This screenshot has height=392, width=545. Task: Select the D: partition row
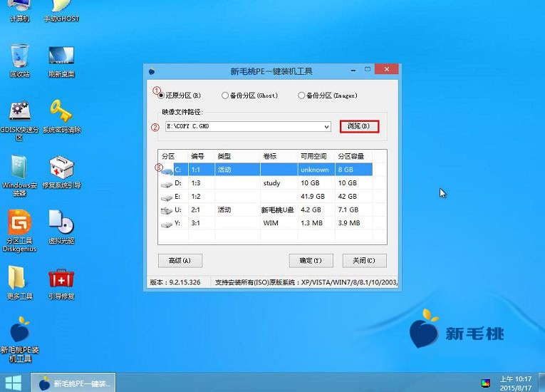[x=266, y=183]
